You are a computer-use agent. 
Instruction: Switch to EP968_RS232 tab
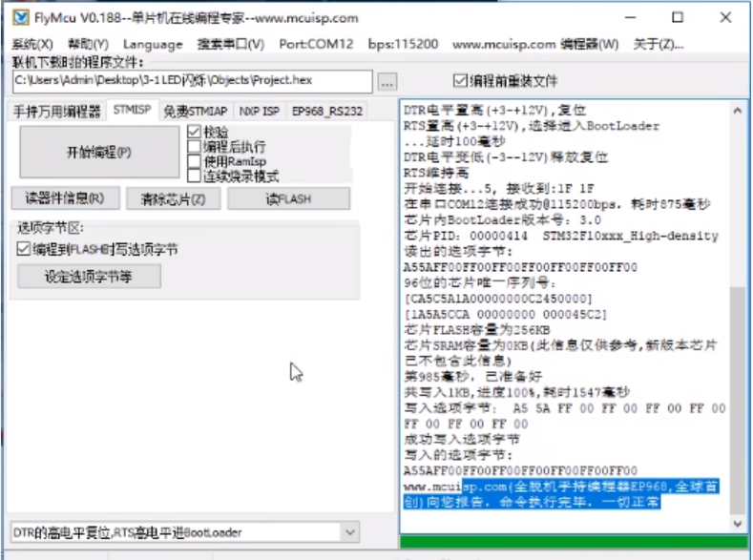pos(327,112)
